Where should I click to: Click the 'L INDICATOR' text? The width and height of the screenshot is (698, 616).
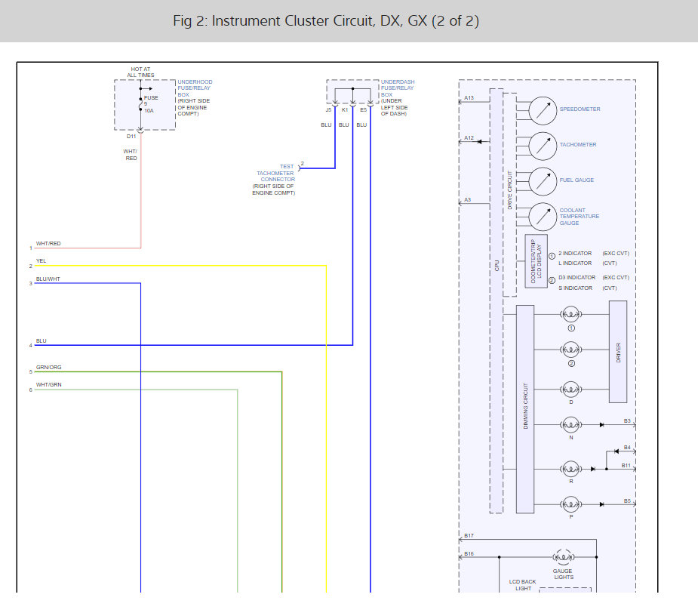[575, 263]
